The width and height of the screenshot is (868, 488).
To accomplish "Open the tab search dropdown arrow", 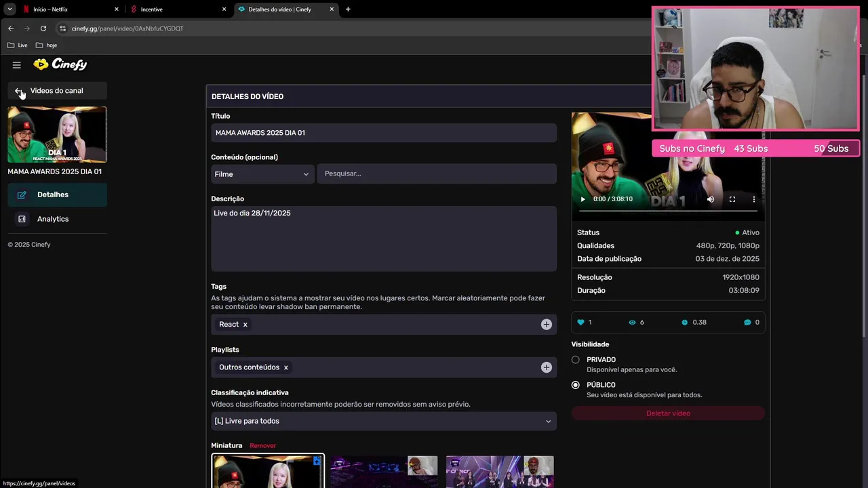I will (10, 9).
